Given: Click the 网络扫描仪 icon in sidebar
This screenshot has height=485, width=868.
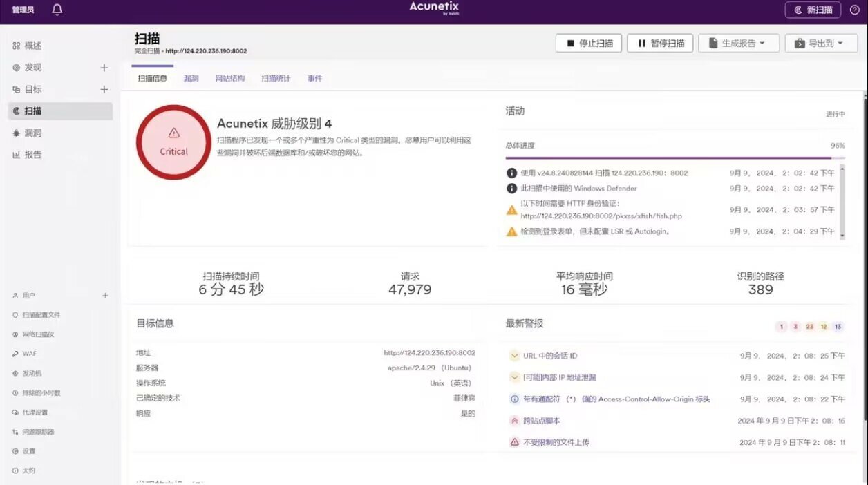Looking at the screenshot, I should (x=15, y=334).
